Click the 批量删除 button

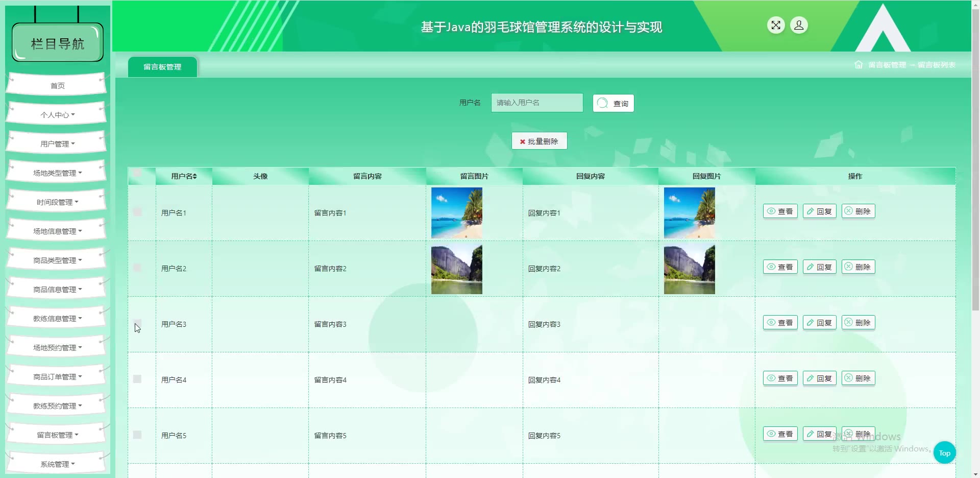pos(539,141)
